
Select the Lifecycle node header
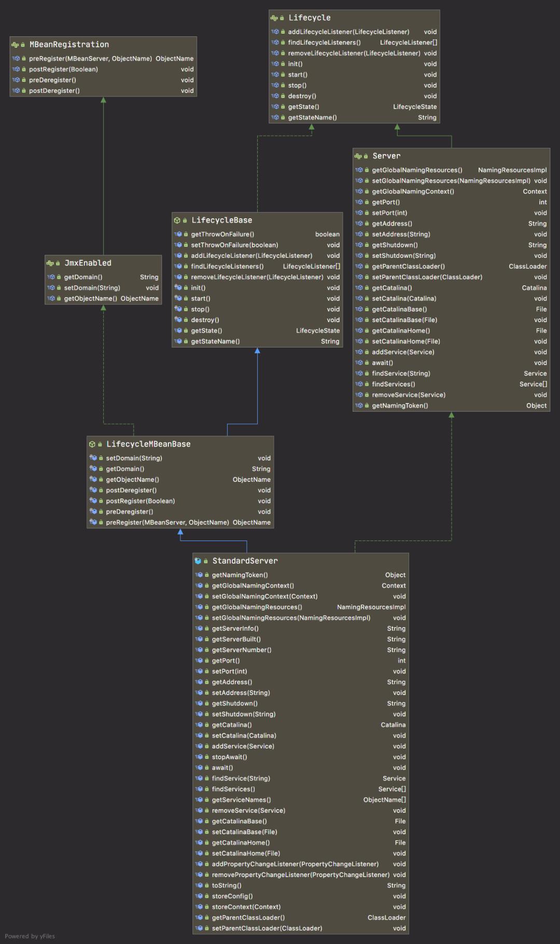click(x=309, y=18)
